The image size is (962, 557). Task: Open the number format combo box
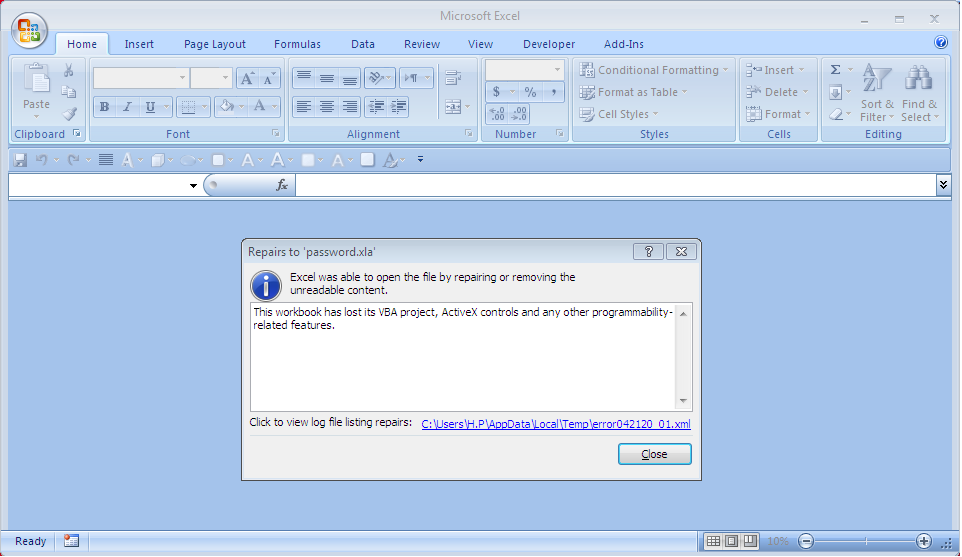coord(525,70)
